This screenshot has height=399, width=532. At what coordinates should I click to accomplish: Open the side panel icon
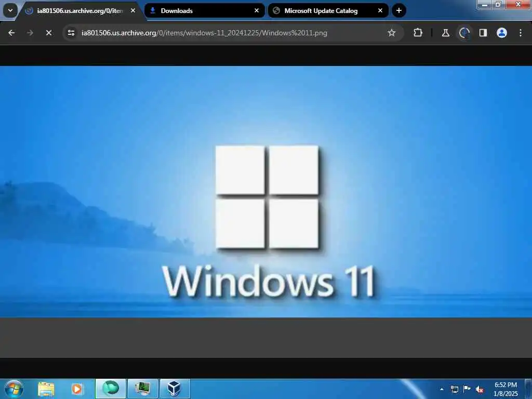pyautogui.click(x=483, y=33)
